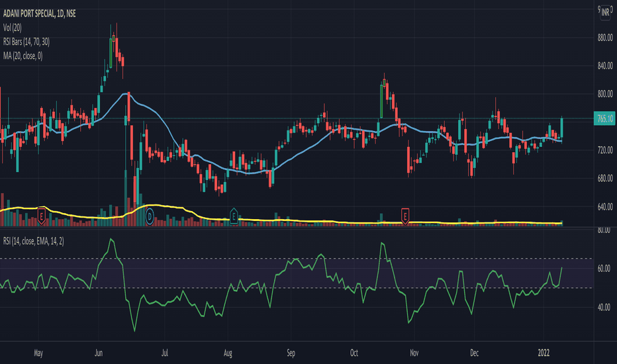
Task: Click the dividend D marker in June
Action: [150, 216]
